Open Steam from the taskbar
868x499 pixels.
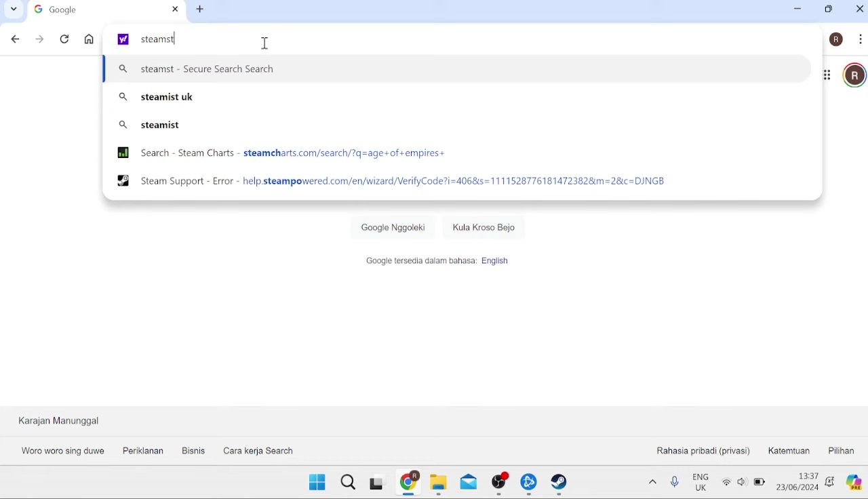pos(559,482)
